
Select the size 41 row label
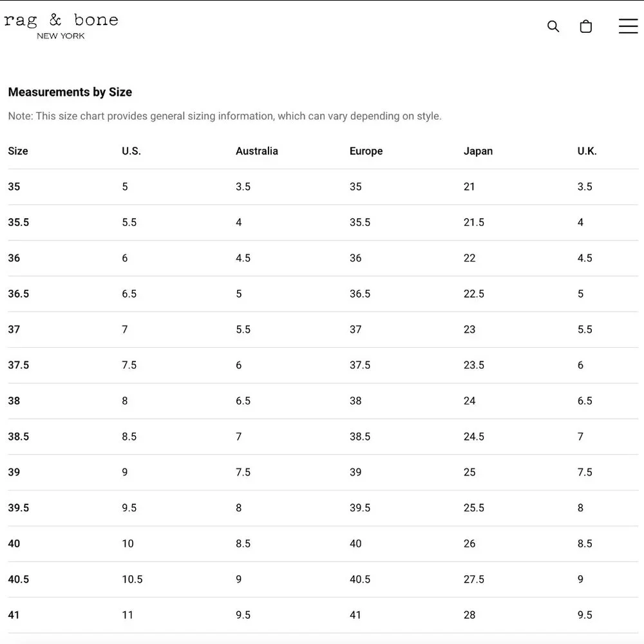pyautogui.click(x=14, y=615)
